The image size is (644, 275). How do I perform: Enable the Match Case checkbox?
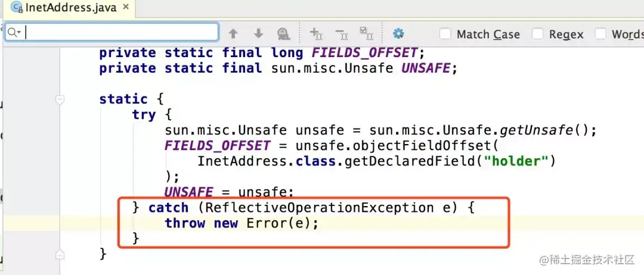click(445, 33)
